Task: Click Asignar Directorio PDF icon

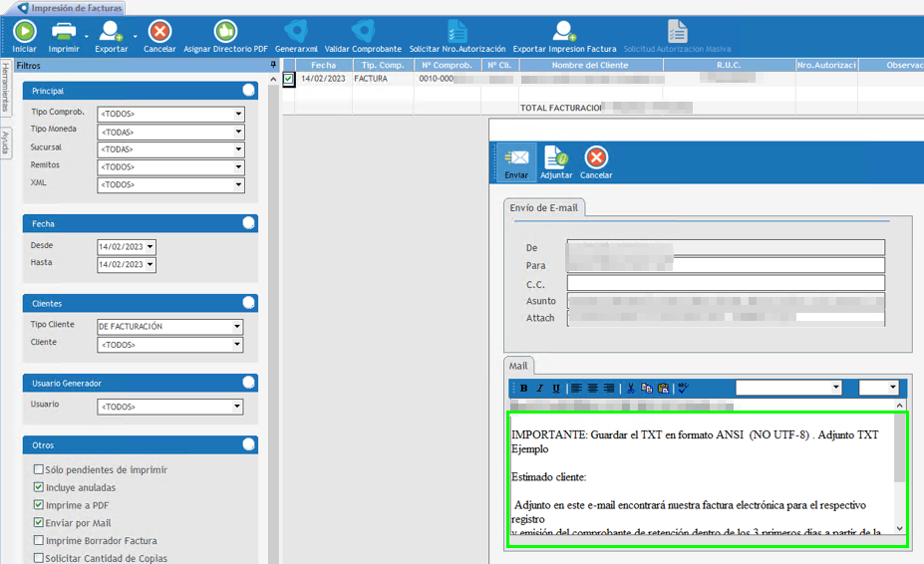Action: tap(225, 31)
